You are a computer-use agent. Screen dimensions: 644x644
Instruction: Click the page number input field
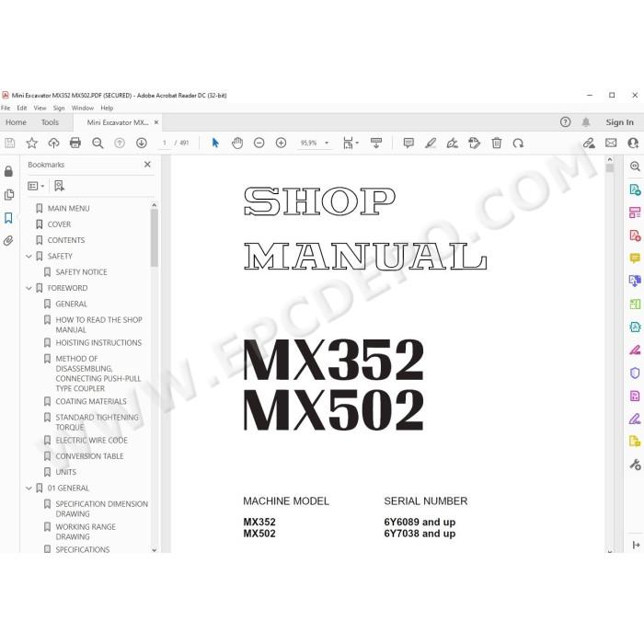(x=165, y=143)
